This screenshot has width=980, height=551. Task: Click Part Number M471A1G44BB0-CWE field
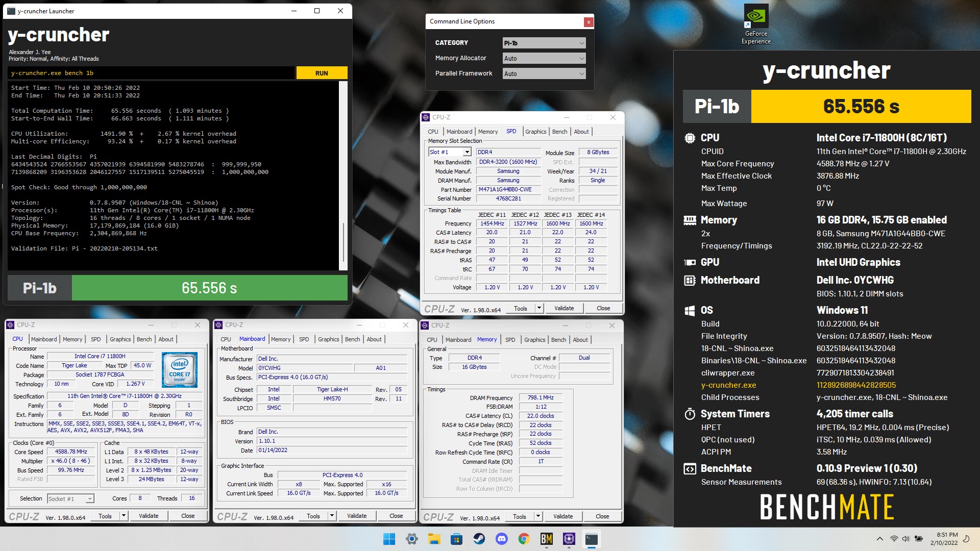tap(508, 189)
